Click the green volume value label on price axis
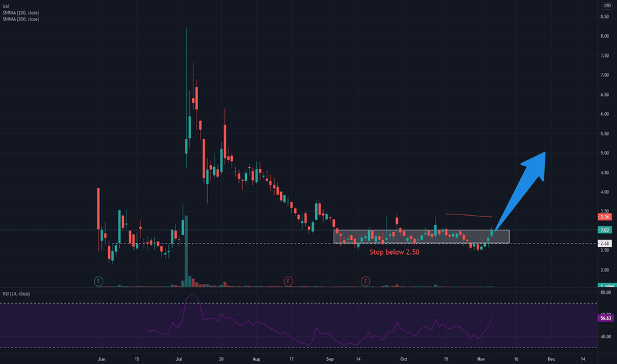This screenshot has width=617, height=364. tap(607, 286)
